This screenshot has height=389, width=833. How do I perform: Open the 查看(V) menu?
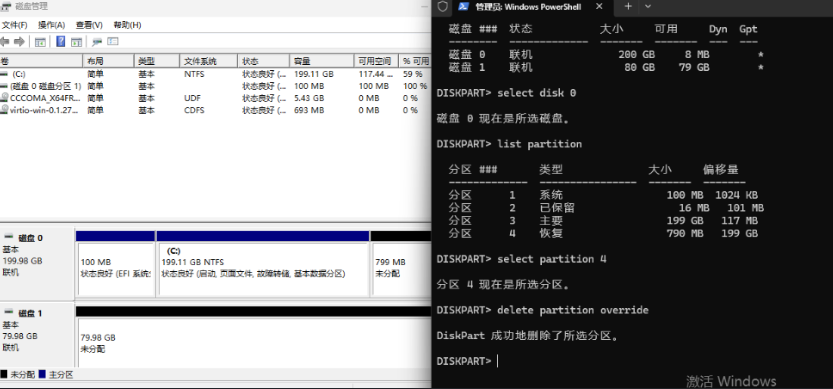click(89, 25)
